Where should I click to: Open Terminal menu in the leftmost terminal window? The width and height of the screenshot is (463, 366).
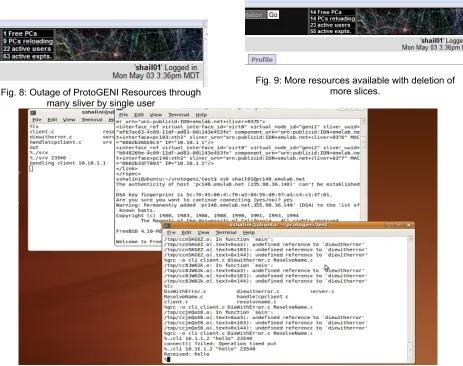click(92, 120)
